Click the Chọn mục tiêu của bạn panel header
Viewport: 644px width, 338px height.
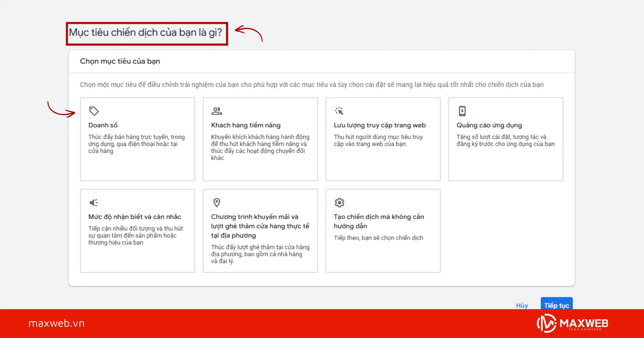[x=120, y=61]
